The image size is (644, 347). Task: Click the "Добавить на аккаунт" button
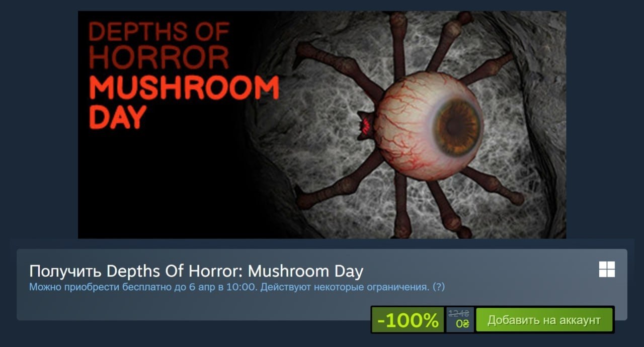[544, 320]
